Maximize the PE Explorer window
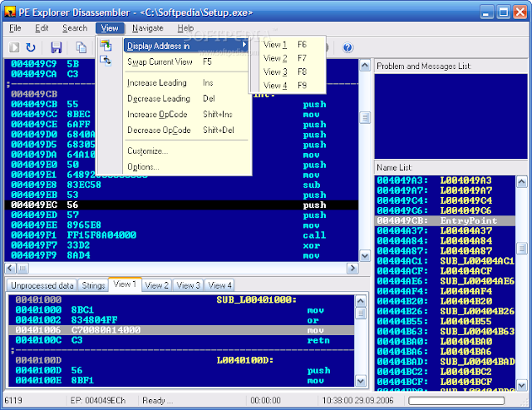Viewport: 532px width, 410px height. pyautogui.click(x=503, y=12)
